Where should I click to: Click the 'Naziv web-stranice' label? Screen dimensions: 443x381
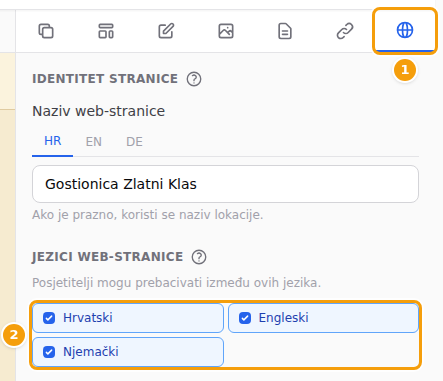[99, 111]
